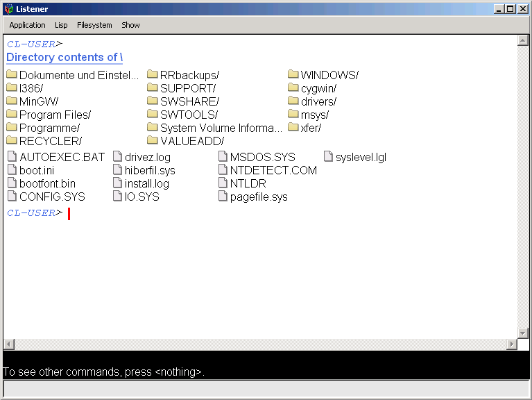
Task: Click the input field below the documentation pane
Action: (x=266, y=389)
